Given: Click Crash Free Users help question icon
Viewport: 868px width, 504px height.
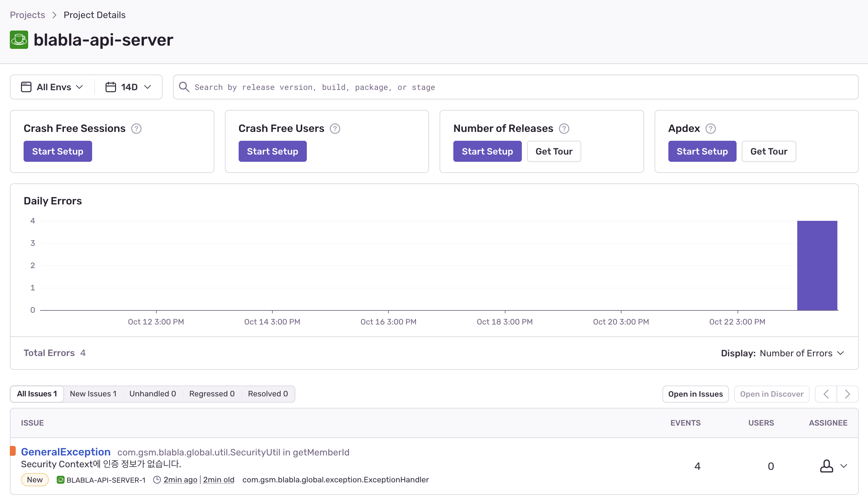Looking at the screenshot, I should coord(335,129).
